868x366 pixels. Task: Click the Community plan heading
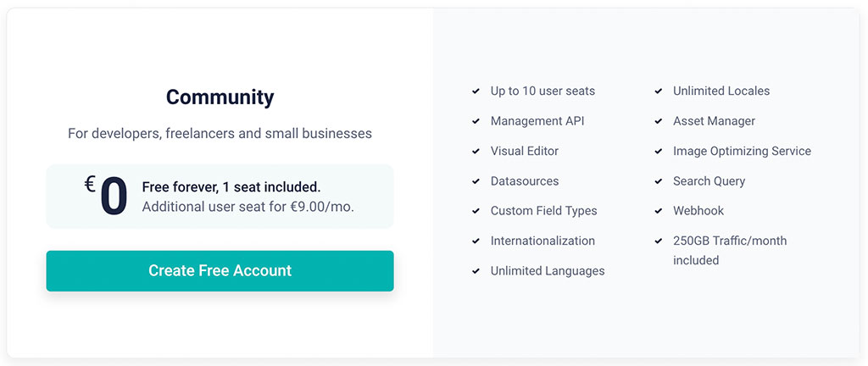[x=220, y=97]
